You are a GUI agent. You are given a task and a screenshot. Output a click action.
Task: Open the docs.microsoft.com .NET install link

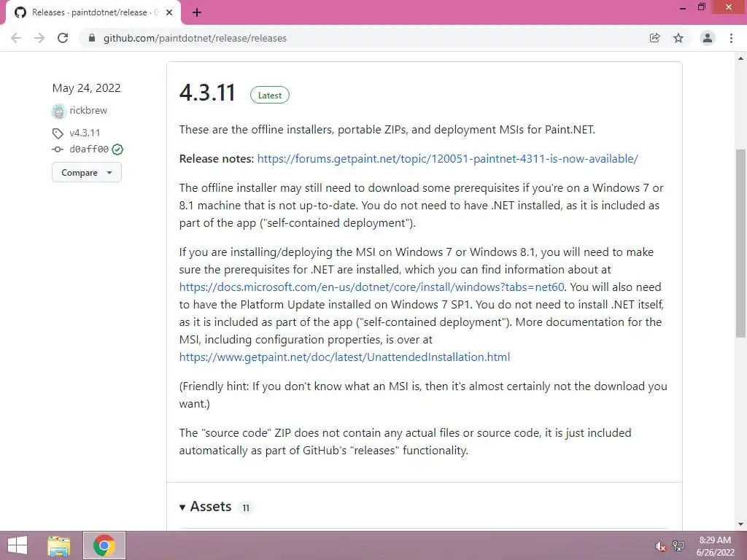pos(371,287)
